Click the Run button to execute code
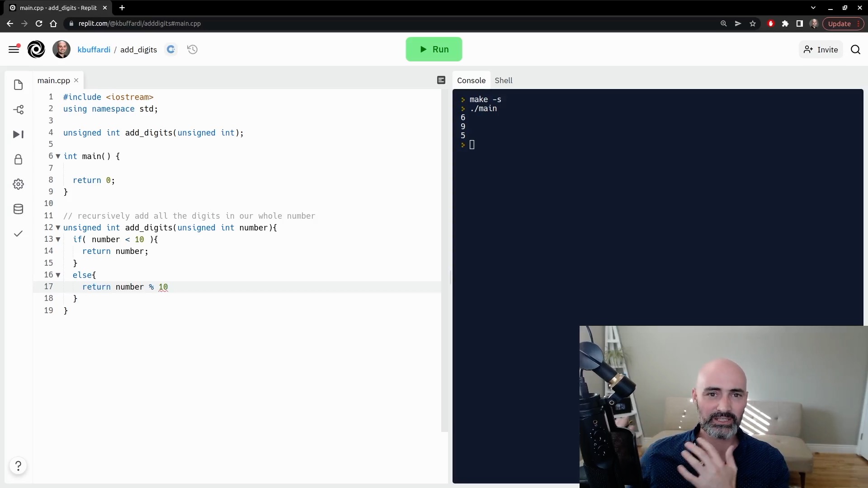 pos(434,49)
